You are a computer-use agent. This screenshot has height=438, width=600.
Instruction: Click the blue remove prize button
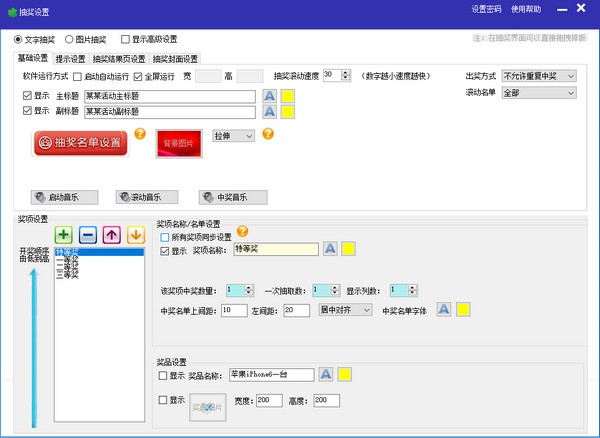(x=87, y=235)
